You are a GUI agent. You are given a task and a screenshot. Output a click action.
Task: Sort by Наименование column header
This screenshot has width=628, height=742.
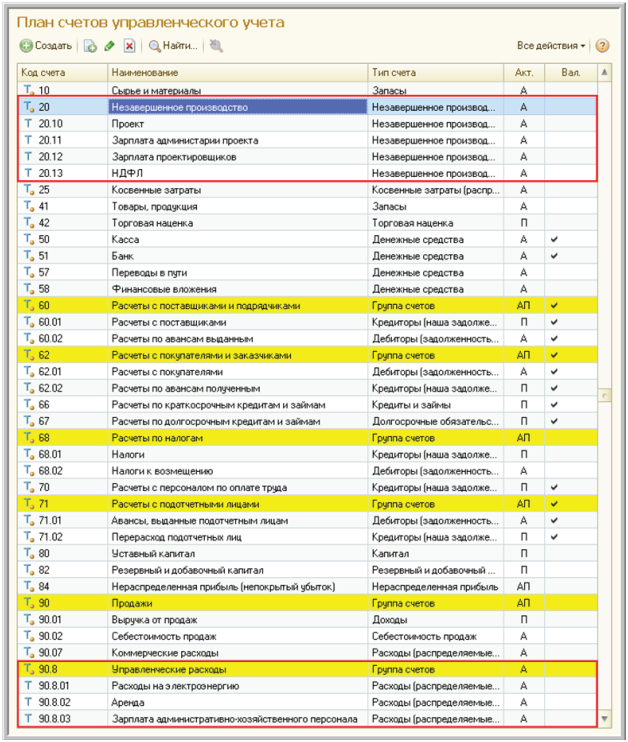click(x=238, y=73)
